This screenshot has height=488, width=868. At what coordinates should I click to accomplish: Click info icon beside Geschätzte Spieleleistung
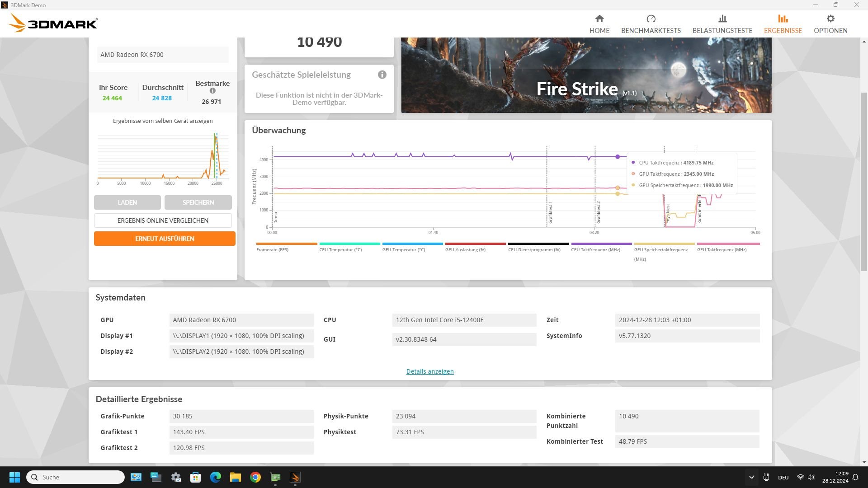point(382,75)
